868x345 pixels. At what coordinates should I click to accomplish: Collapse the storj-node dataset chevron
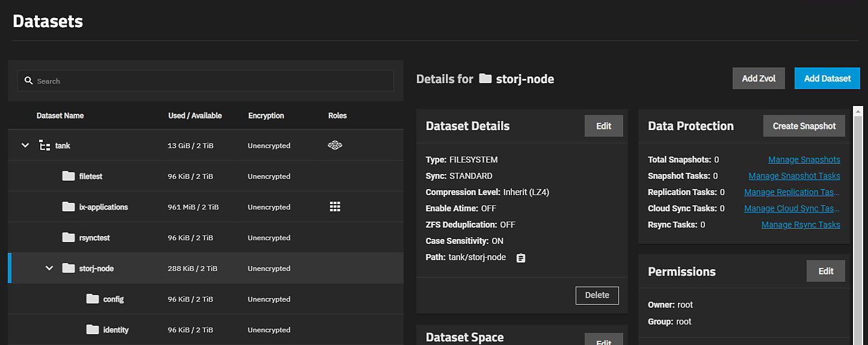49,268
